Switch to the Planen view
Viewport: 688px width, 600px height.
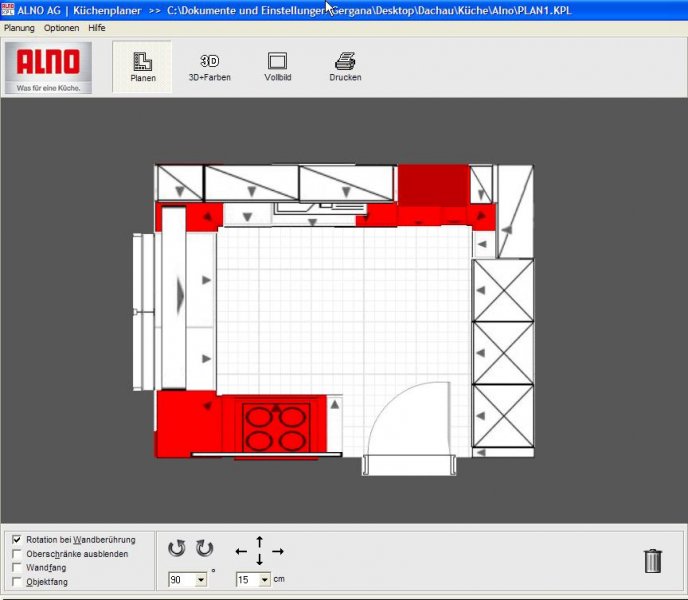142,67
